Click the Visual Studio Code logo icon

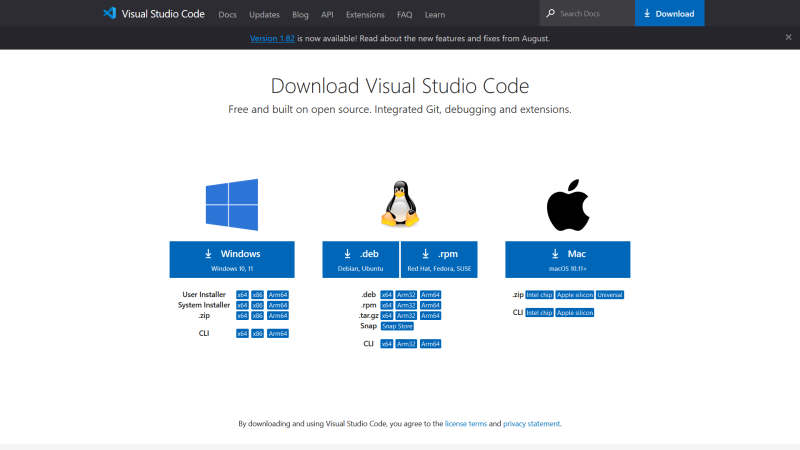click(109, 14)
